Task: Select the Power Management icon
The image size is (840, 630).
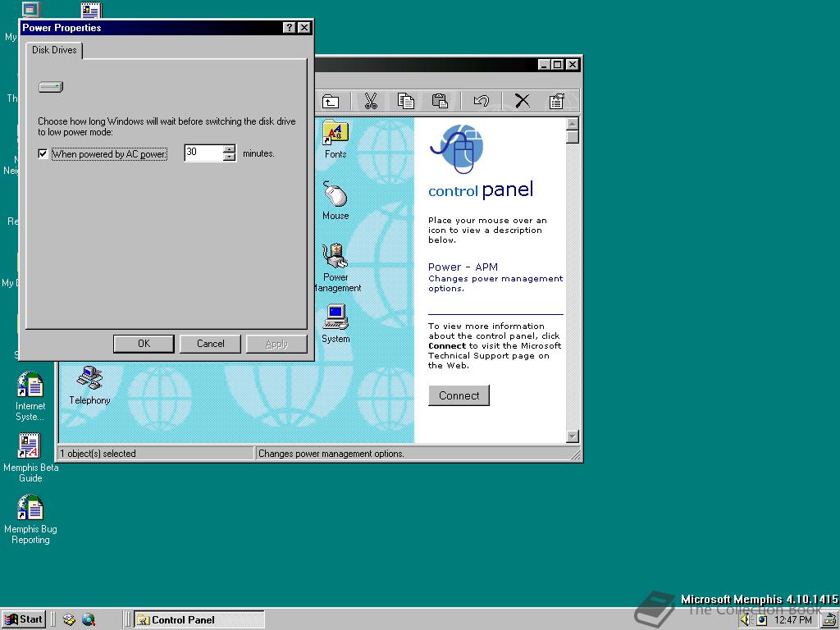Action: point(336,267)
